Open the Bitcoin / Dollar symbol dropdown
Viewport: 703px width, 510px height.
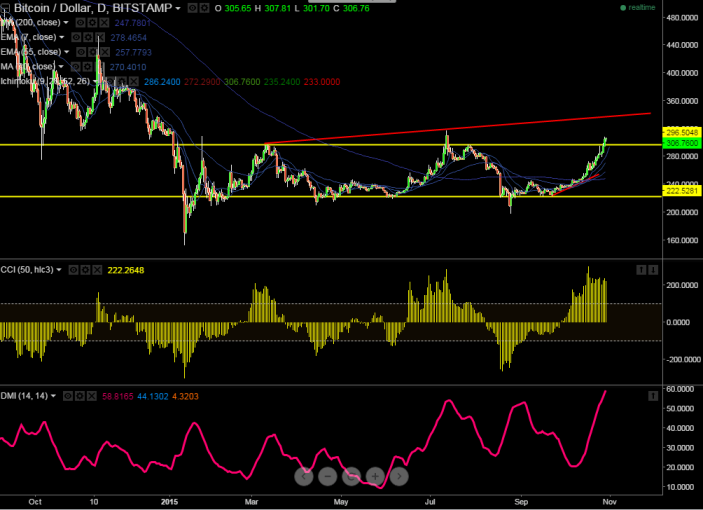[x=178, y=9]
